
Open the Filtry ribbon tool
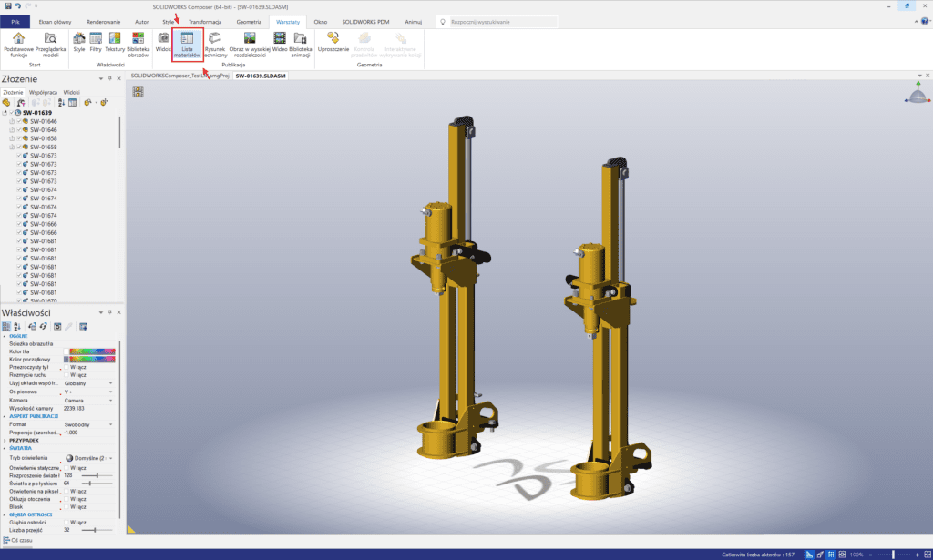click(96, 46)
